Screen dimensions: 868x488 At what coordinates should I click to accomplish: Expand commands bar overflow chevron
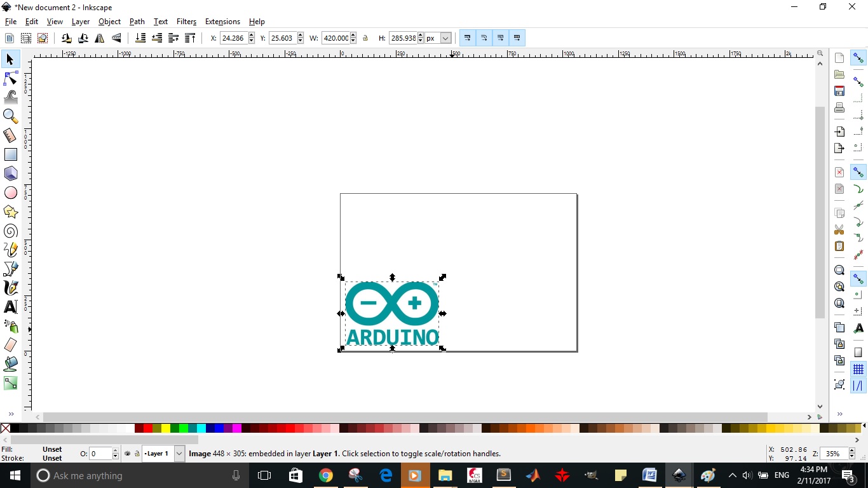(x=839, y=414)
